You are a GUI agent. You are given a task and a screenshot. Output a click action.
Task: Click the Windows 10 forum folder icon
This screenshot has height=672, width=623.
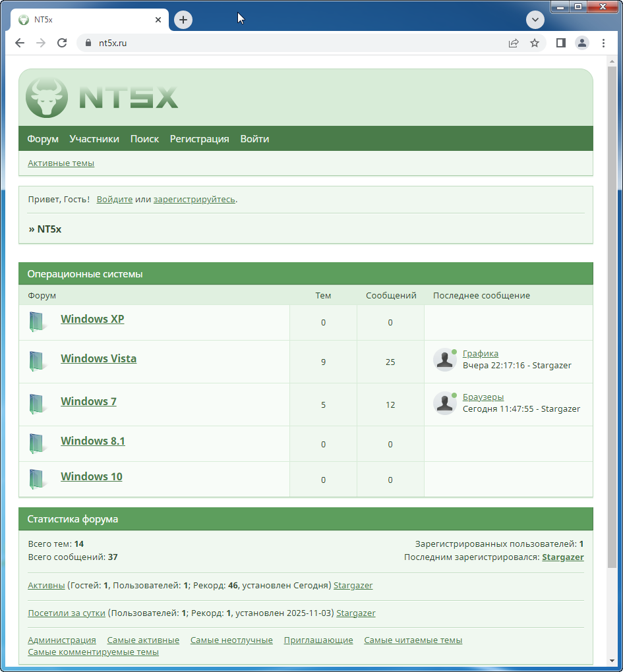[x=38, y=479]
